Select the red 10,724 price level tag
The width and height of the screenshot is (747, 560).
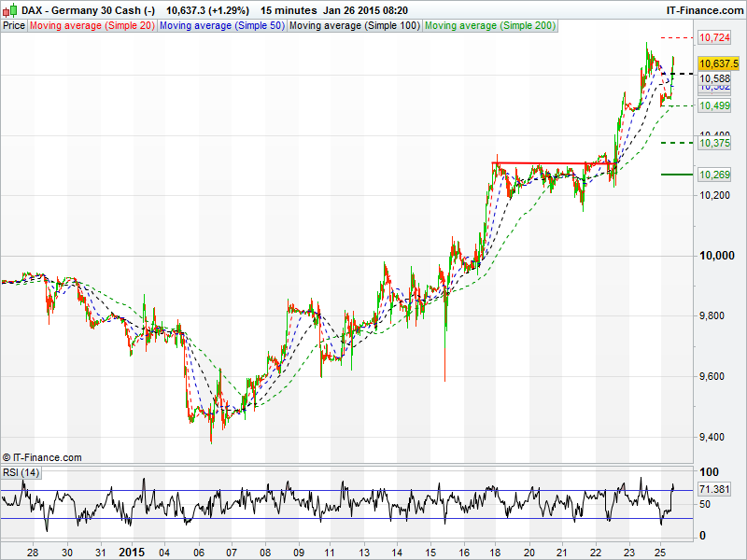point(714,37)
